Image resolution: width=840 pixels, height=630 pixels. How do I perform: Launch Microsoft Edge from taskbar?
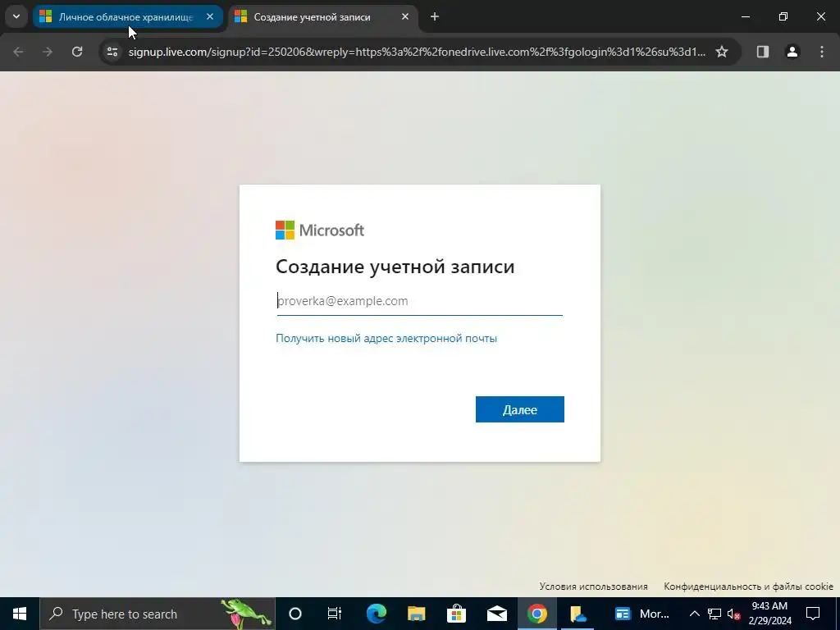(x=376, y=614)
